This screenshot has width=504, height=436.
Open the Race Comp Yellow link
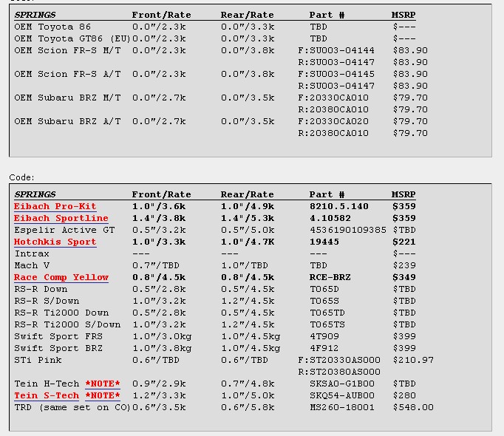point(61,277)
